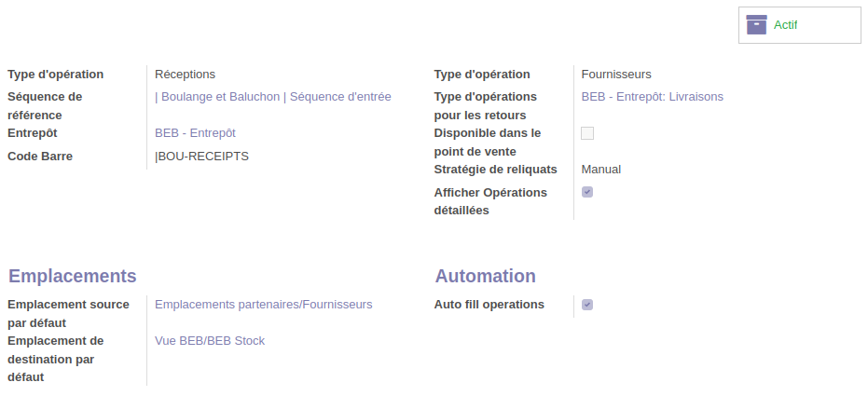Screen dimensions: 868x396
Task: Uncheck Afficher Opérations détaillées checkbox
Action: point(587,192)
